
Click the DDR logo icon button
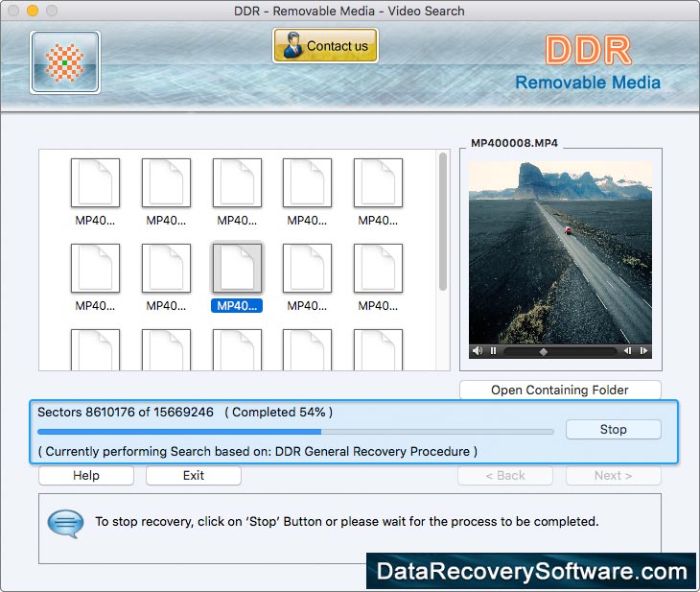(x=65, y=62)
